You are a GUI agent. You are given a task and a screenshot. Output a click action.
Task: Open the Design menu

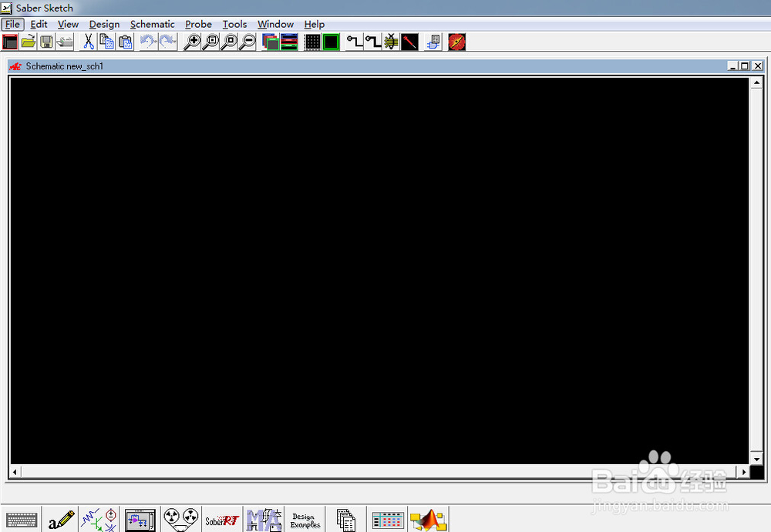click(x=104, y=24)
